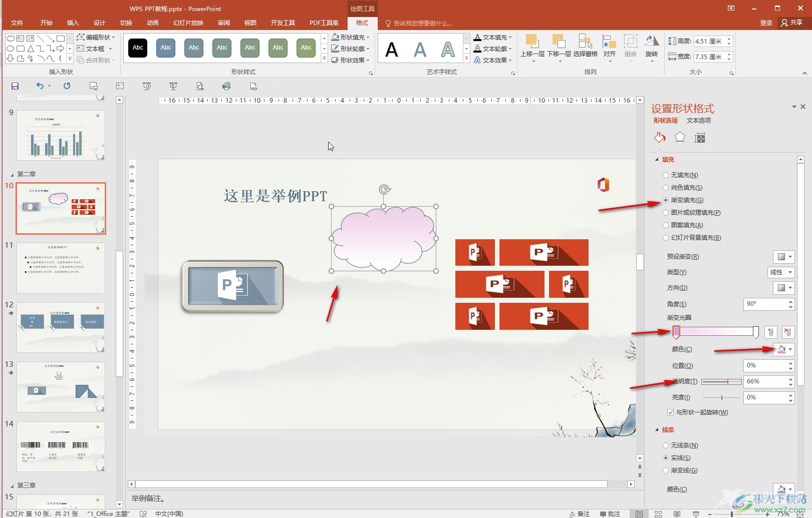Close the Format Shape pane
This screenshot has height=518, width=812.
pyautogui.click(x=803, y=107)
